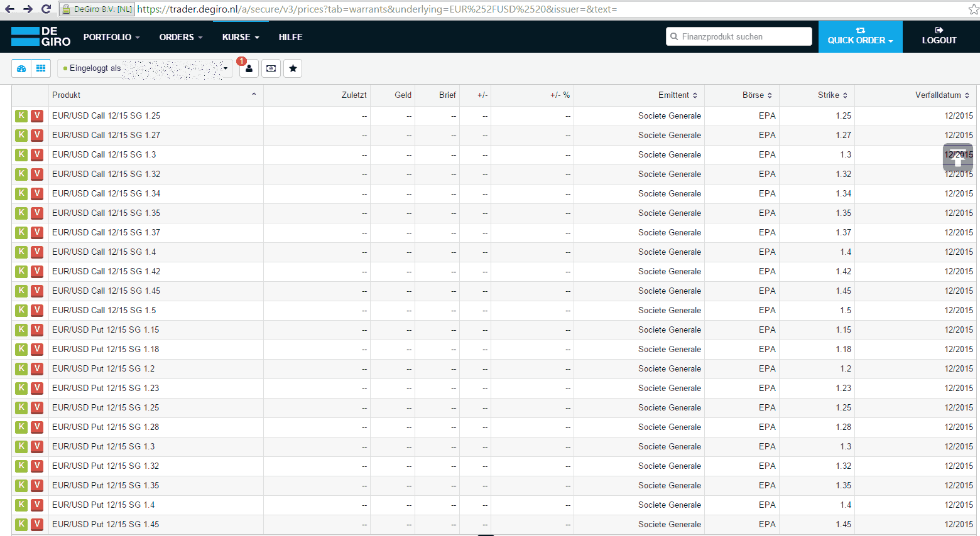This screenshot has width=980, height=536.
Task: Click the Logout button
Action: [939, 37]
